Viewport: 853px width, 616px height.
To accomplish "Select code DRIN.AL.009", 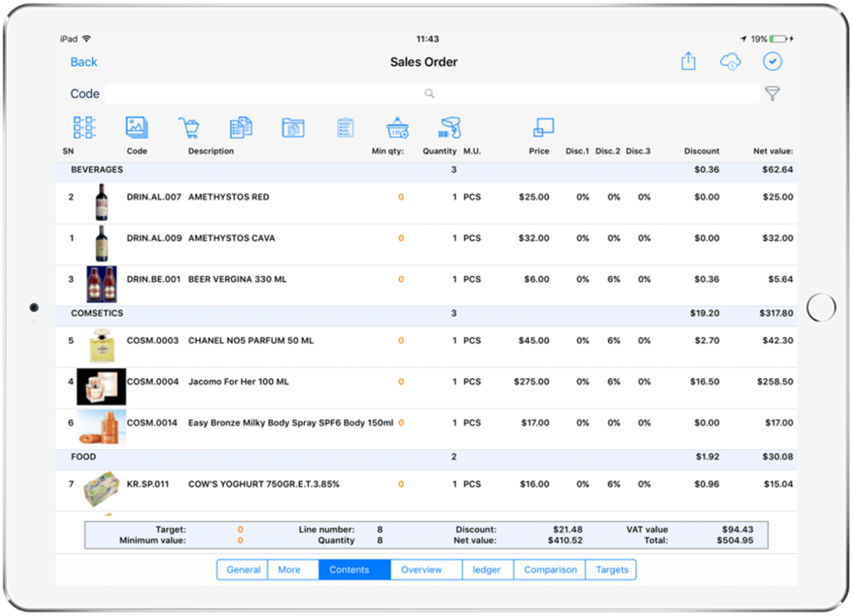I will click(154, 239).
